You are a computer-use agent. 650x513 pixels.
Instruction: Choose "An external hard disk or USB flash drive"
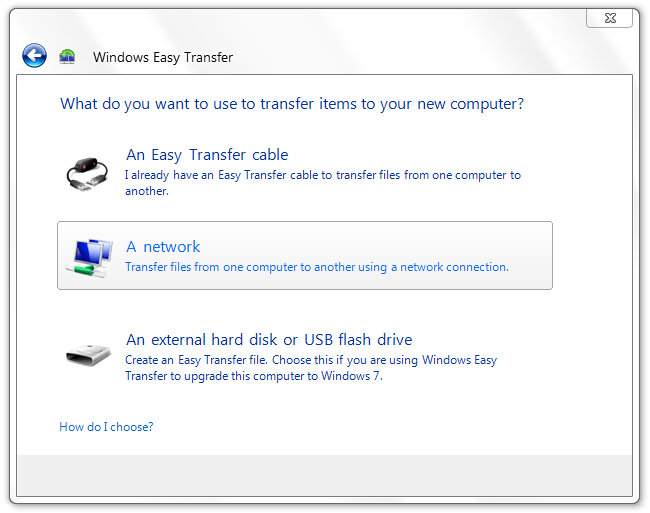pos(269,340)
